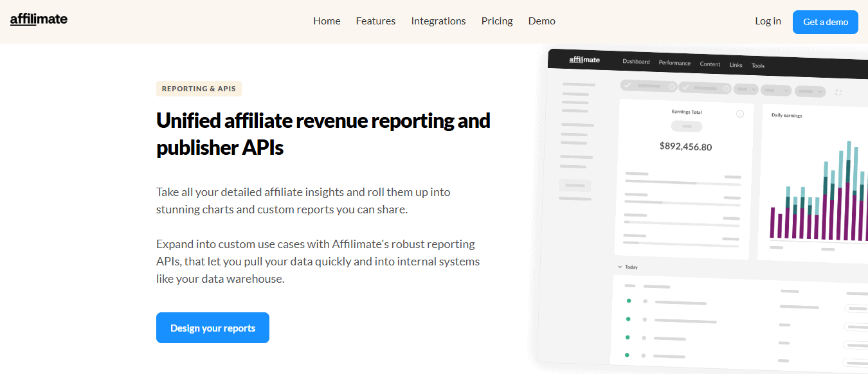Image resolution: width=868 pixels, height=374 pixels.
Task: Click the Earnings Total label
Action: [687, 112]
